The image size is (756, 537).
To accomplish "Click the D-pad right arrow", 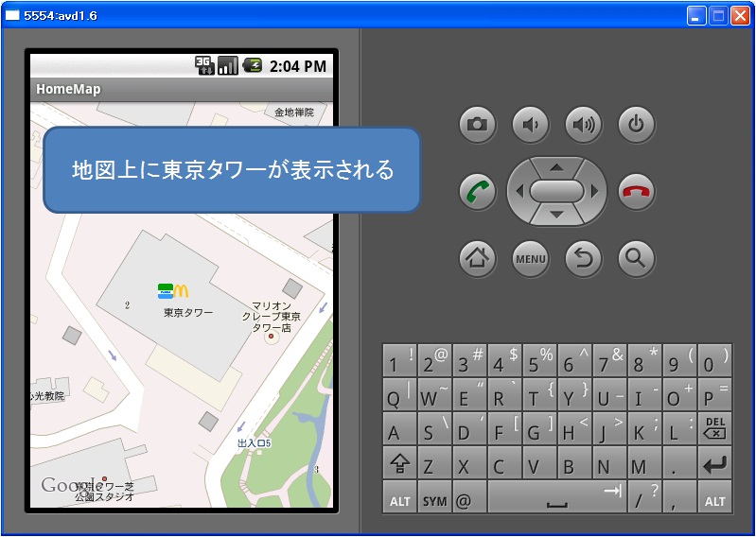I will tap(594, 192).
